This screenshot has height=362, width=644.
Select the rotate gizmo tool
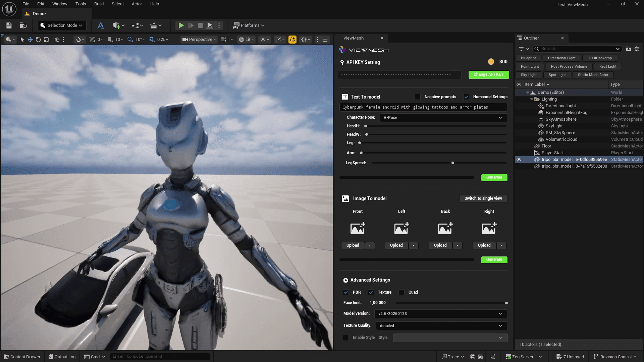[38, 40]
